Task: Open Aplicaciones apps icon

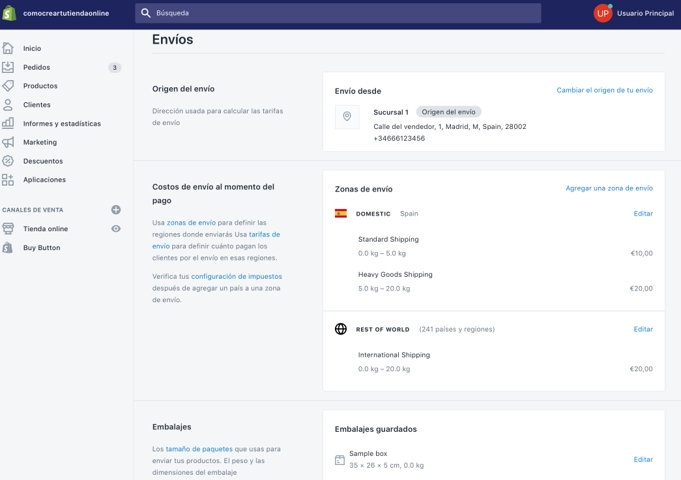Action: point(8,180)
